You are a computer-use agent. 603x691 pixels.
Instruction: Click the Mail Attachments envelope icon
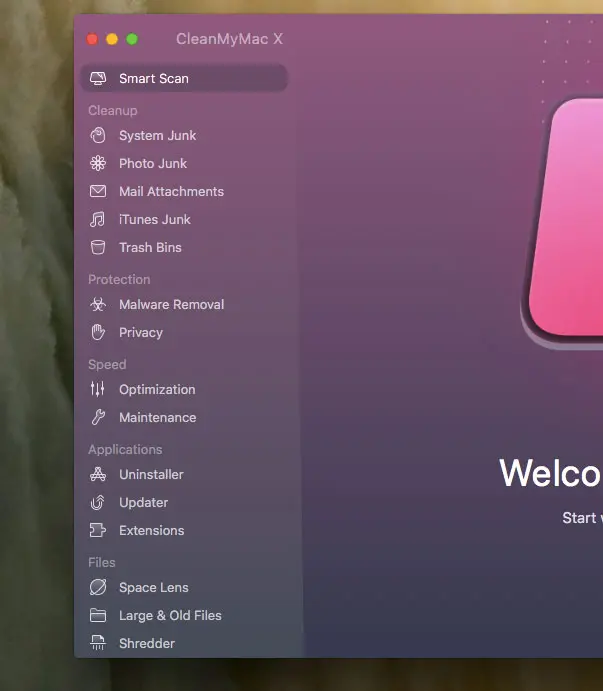(x=98, y=191)
